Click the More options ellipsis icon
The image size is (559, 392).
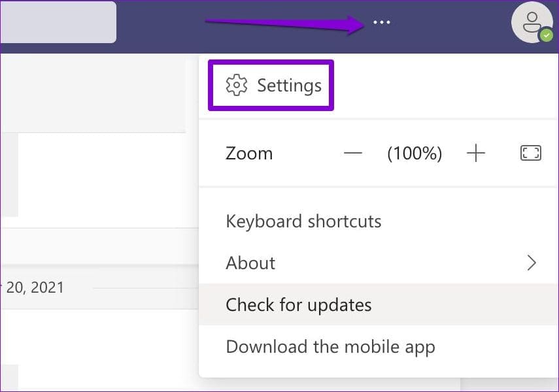pos(381,22)
